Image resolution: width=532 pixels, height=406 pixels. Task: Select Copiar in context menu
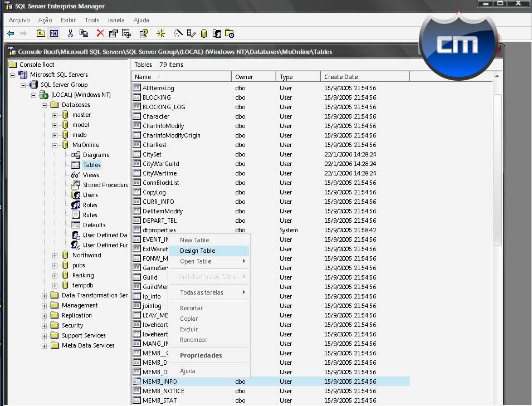pyautogui.click(x=209, y=319)
